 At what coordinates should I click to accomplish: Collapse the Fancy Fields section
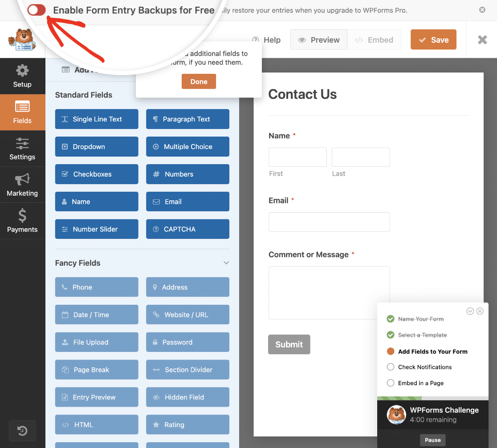tap(226, 263)
